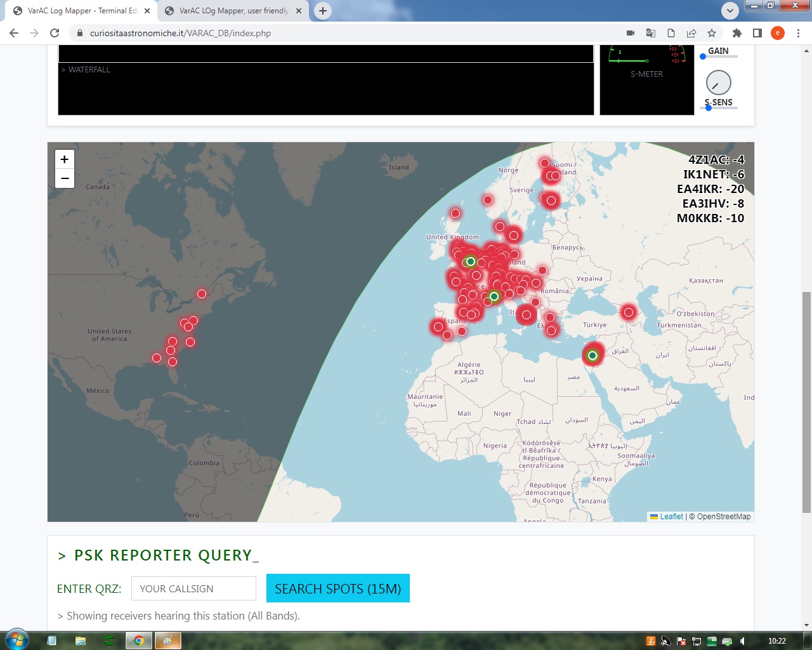Adjust the GAIN slider
This screenshot has height=650, width=812.
tap(703, 56)
